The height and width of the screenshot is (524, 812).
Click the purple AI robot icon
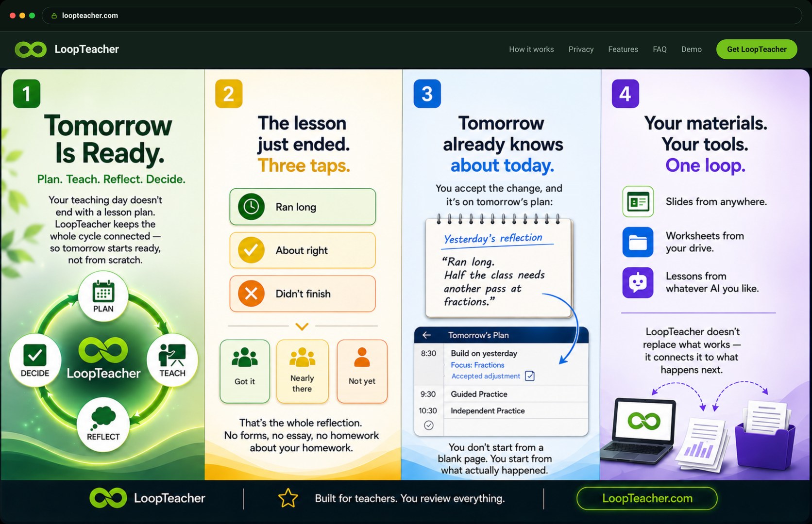click(x=638, y=282)
